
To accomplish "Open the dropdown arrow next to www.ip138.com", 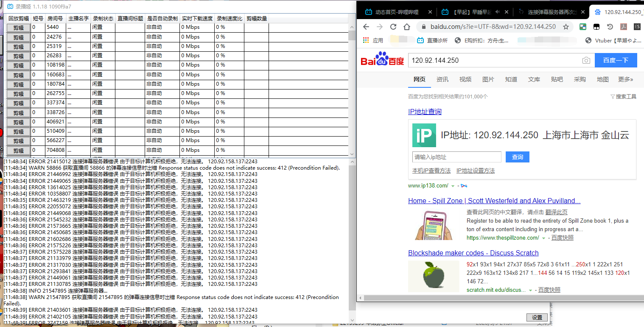I will point(452,185).
